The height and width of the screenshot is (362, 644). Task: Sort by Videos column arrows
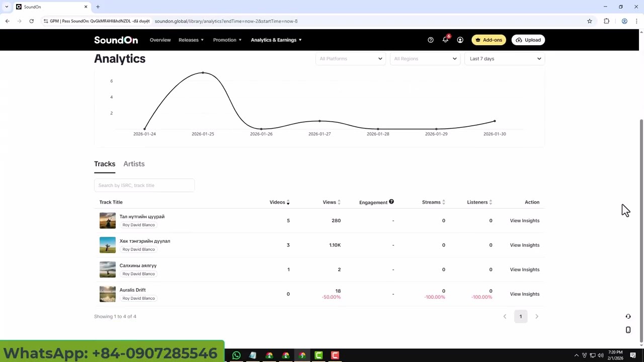(x=288, y=202)
